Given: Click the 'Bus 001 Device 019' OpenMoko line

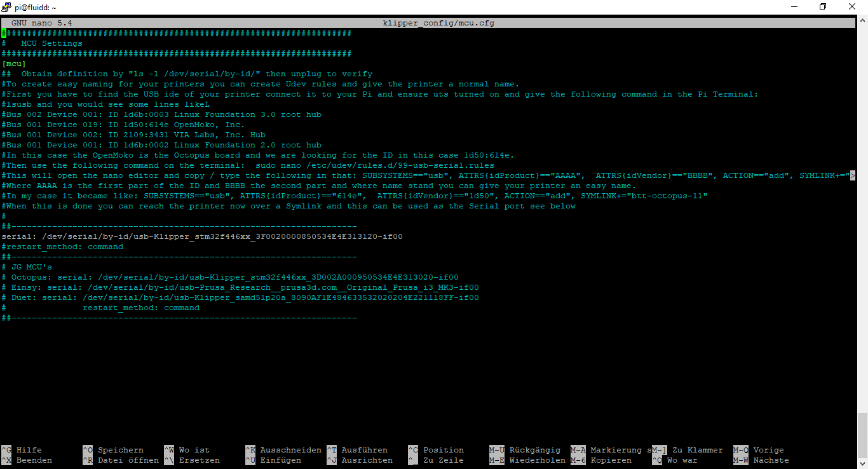Looking at the screenshot, I should pyautogui.click(x=123, y=125).
